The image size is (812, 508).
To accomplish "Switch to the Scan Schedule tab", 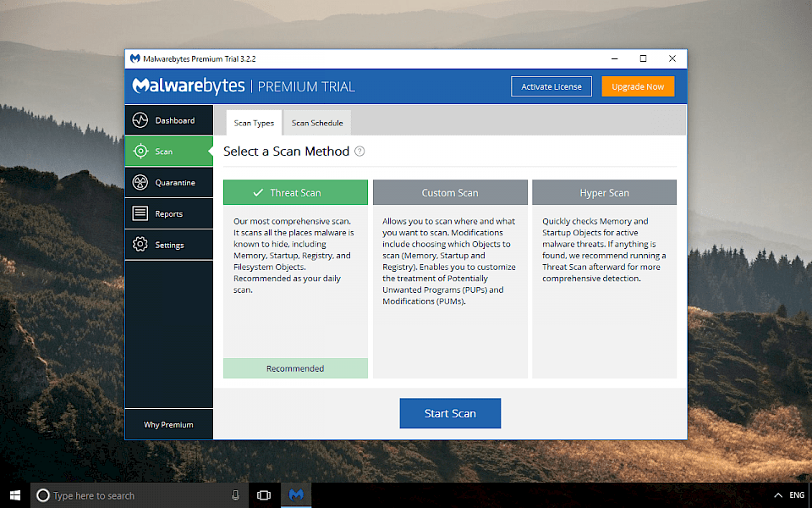I will tap(317, 123).
